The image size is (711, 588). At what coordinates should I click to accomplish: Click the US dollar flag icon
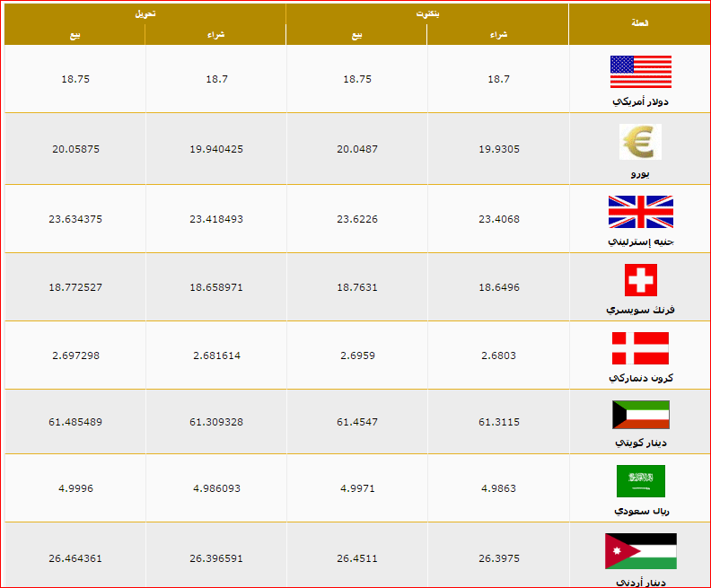pyautogui.click(x=641, y=72)
